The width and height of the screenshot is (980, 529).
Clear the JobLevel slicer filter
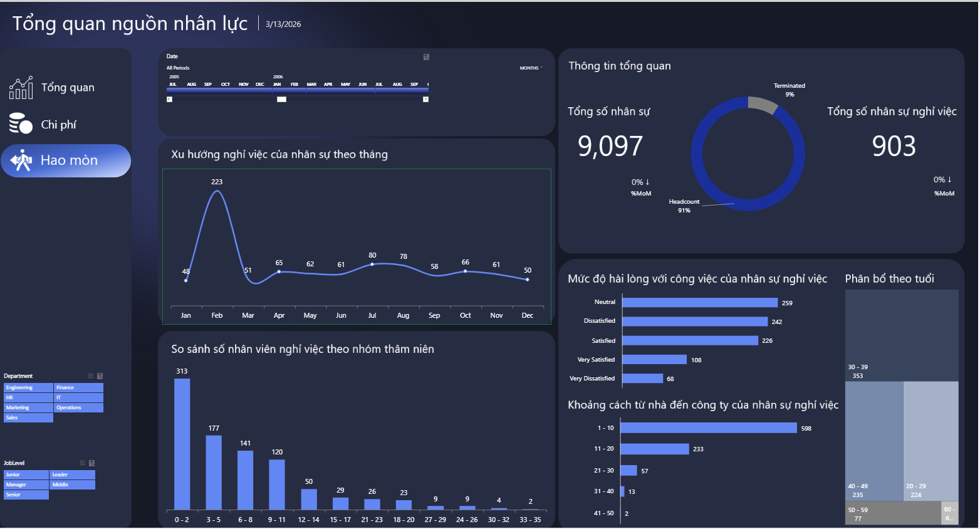click(91, 463)
